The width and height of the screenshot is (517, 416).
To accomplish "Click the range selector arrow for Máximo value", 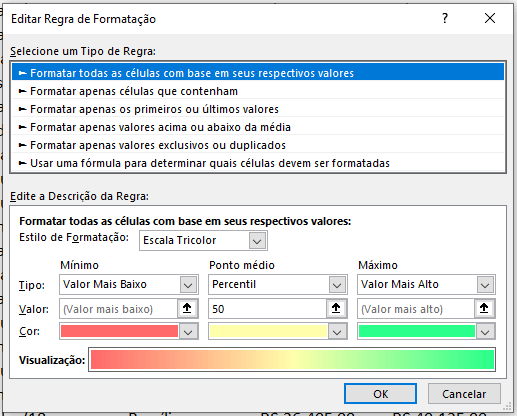I will click(484, 309).
